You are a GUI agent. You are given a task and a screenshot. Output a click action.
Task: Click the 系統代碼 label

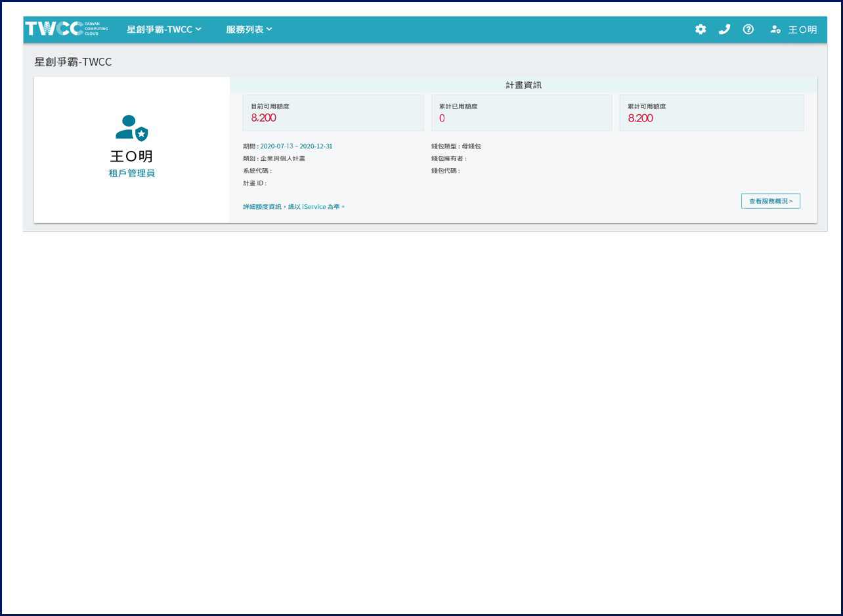tap(257, 171)
